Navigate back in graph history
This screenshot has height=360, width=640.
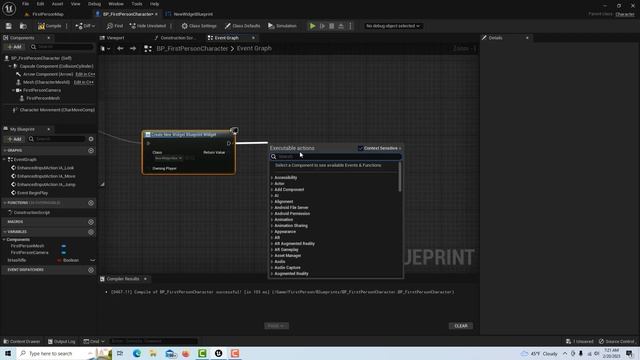(120, 48)
